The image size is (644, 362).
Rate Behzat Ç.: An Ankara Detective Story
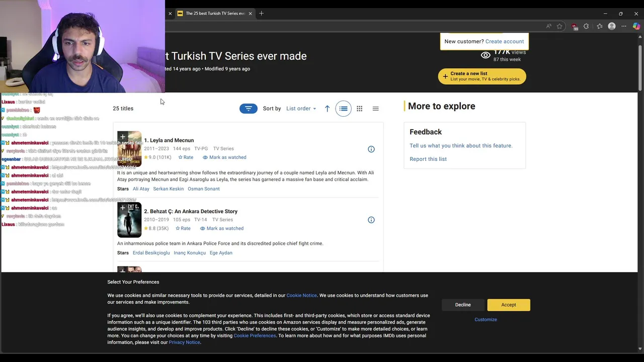click(183, 228)
